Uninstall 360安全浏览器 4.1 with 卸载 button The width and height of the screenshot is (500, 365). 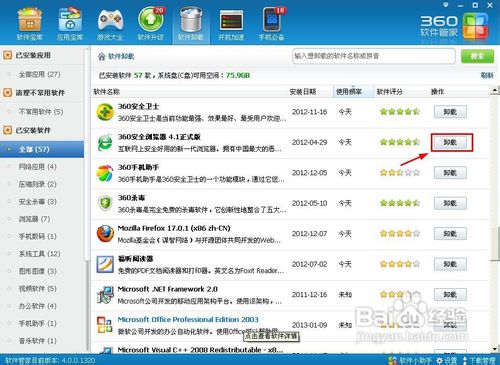450,143
